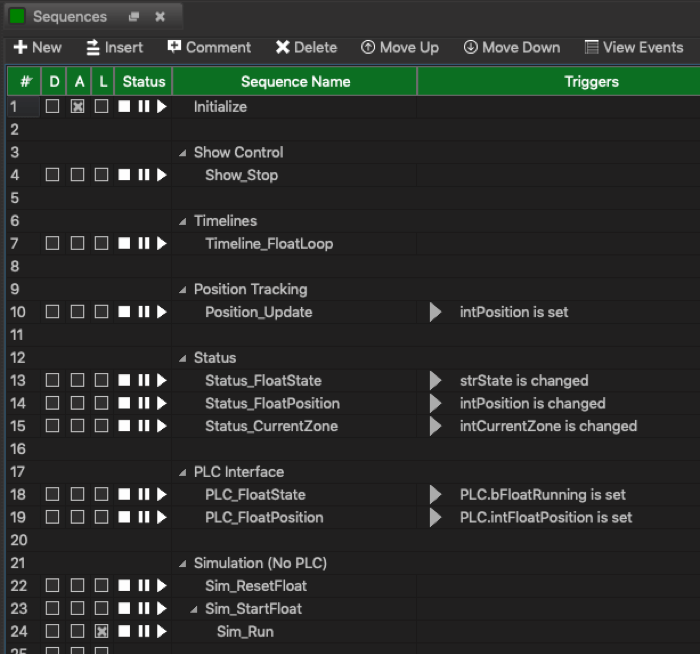
Task: Click the Triggers column header
Action: [558, 81]
